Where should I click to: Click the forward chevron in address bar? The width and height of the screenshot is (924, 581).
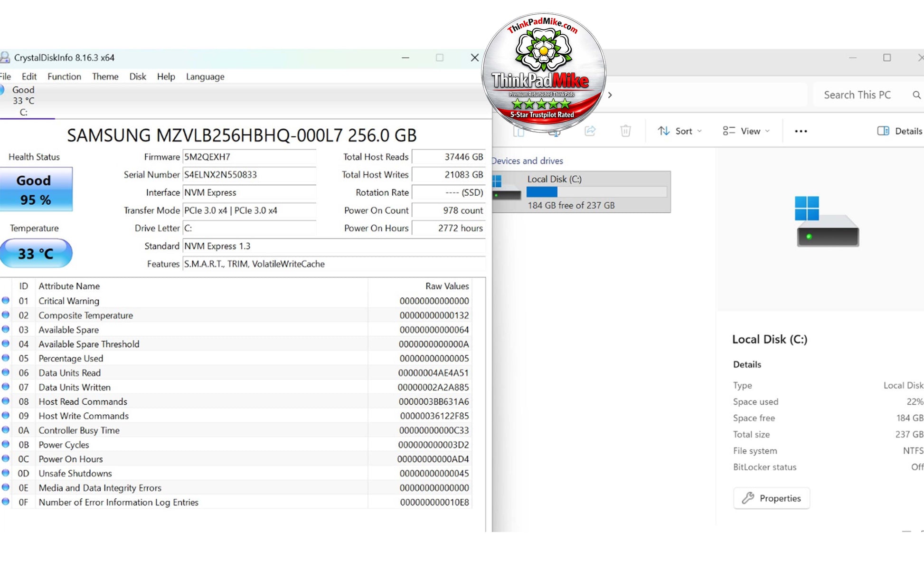pyautogui.click(x=610, y=95)
